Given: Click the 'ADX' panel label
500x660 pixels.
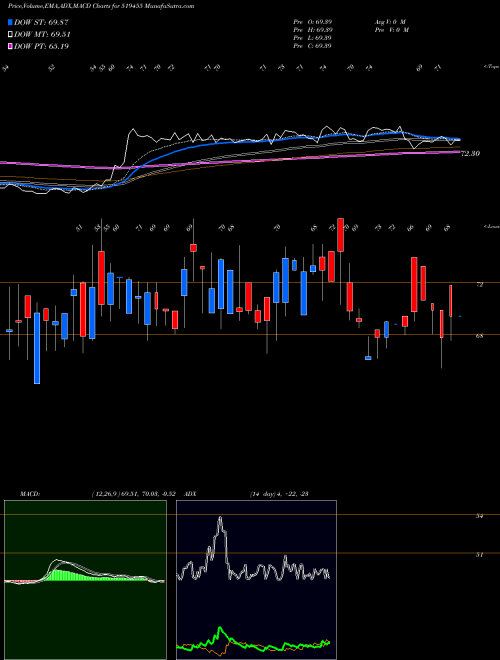Looking at the screenshot, I should (190, 494).
